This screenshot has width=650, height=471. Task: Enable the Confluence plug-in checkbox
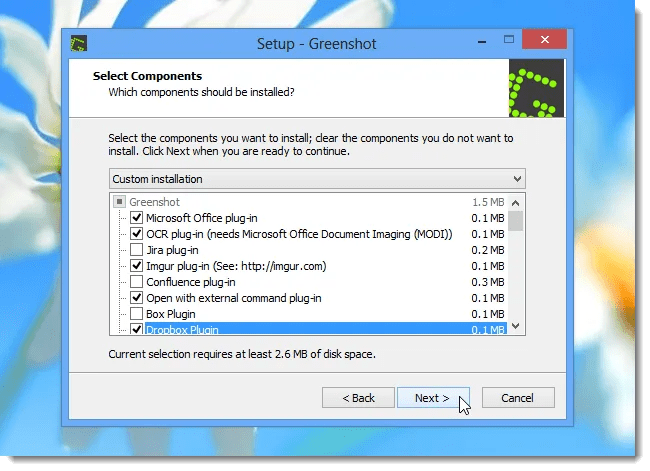coord(136,282)
